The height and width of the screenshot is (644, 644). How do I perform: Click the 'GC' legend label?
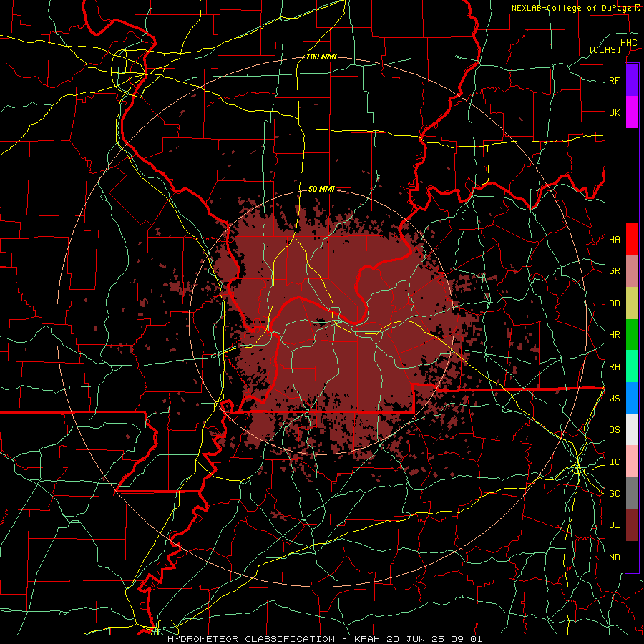[614, 494]
